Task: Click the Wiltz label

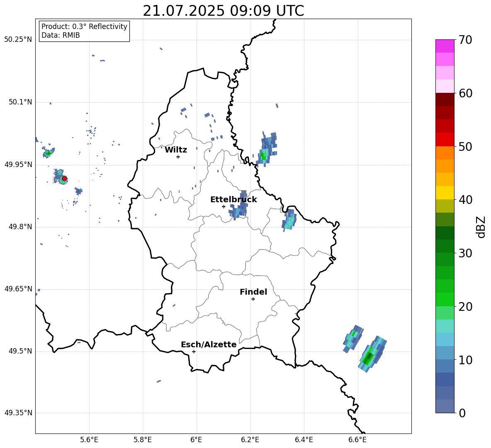Action: click(x=176, y=150)
